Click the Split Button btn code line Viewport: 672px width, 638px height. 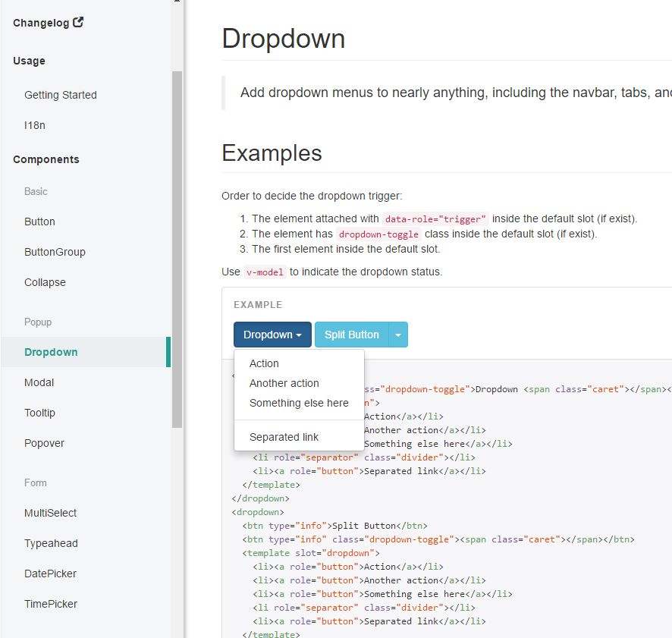(334, 526)
